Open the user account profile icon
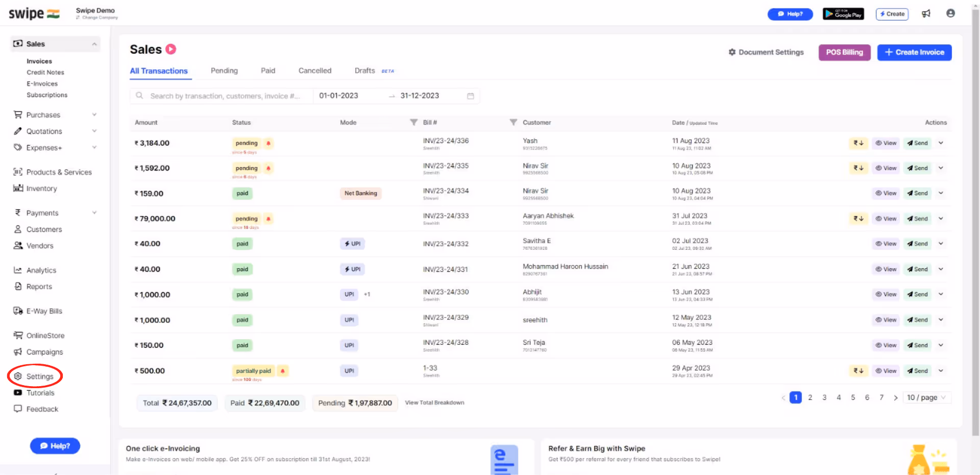The image size is (980, 475). pyautogui.click(x=950, y=13)
